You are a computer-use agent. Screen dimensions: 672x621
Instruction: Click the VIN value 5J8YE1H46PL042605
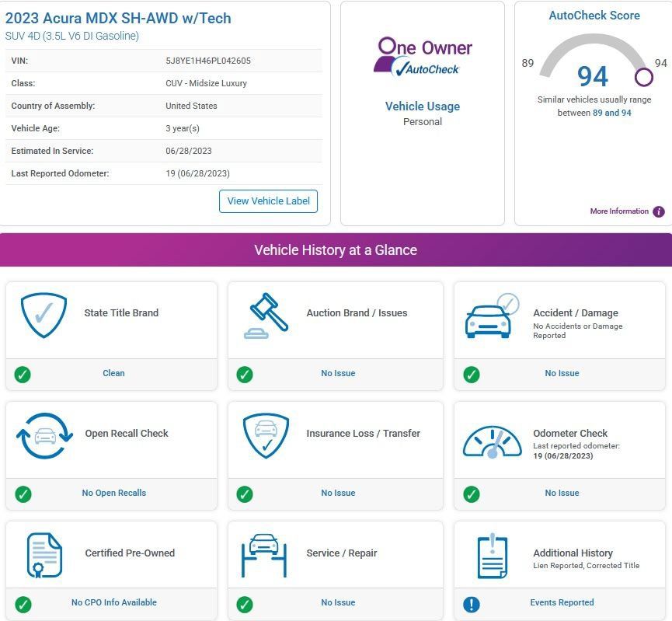208,61
